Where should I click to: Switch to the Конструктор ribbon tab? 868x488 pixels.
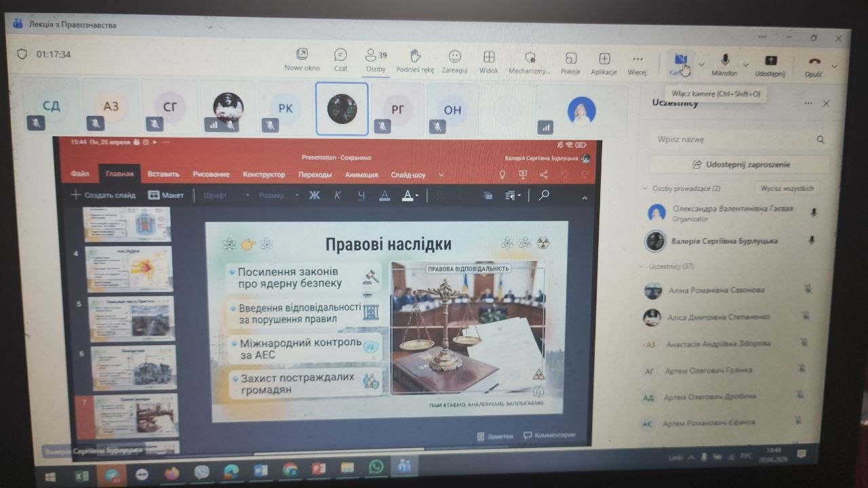coord(264,175)
